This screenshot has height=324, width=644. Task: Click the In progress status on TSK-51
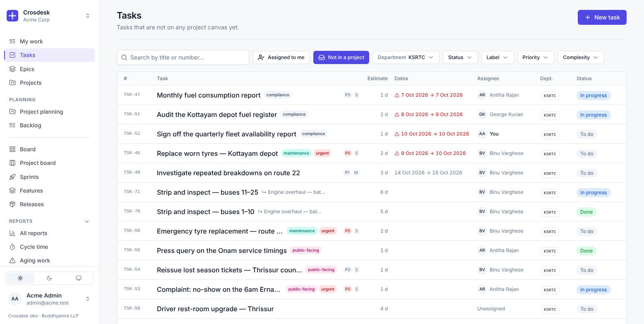click(594, 115)
